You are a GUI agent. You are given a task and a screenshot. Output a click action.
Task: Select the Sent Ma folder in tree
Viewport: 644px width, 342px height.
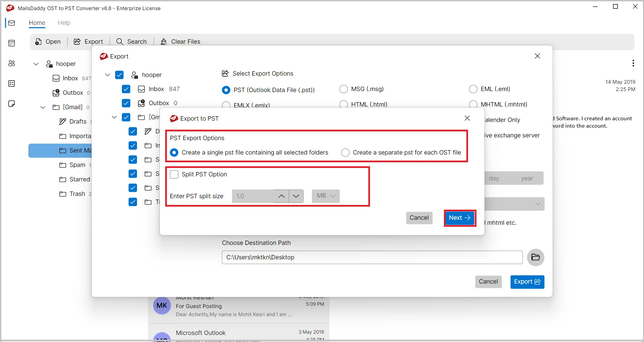[x=60, y=151]
